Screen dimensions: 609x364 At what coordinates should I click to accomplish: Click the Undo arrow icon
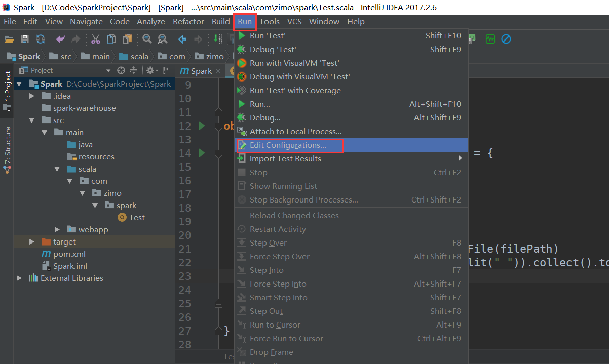click(61, 39)
